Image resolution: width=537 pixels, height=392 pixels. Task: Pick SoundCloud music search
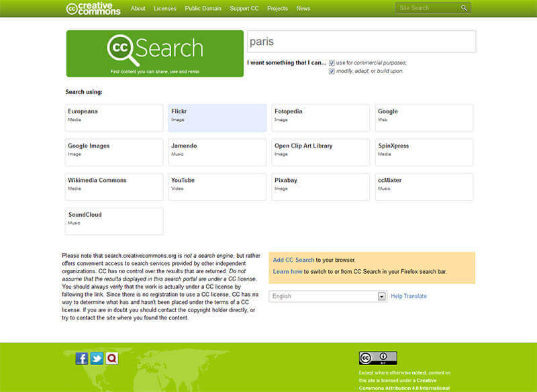[x=114, y=221]
